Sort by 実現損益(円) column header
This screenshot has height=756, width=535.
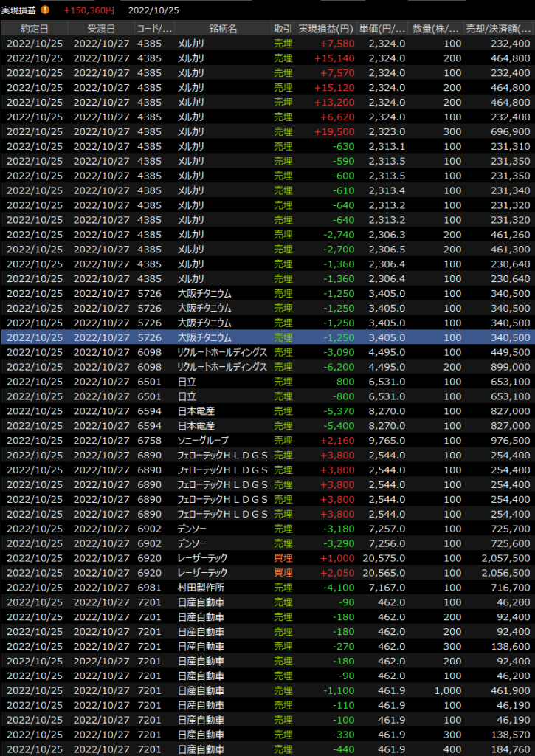pyautogui.click(x=326, y=28)
